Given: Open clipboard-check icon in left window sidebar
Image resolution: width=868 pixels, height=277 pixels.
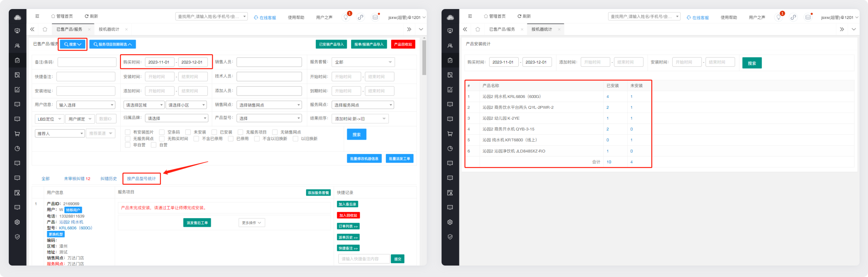Looking at the screenshot, I should [17, 60].
